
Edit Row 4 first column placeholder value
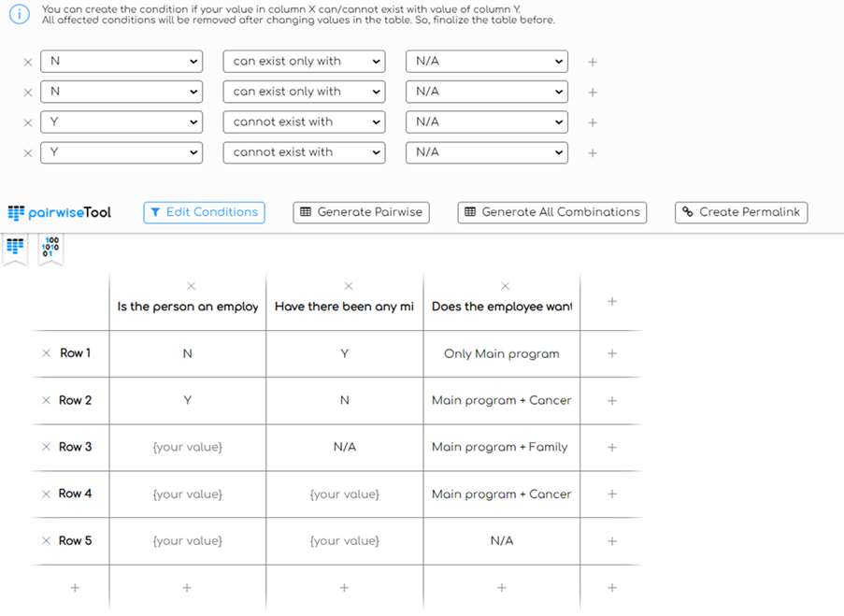coord(188,494)
